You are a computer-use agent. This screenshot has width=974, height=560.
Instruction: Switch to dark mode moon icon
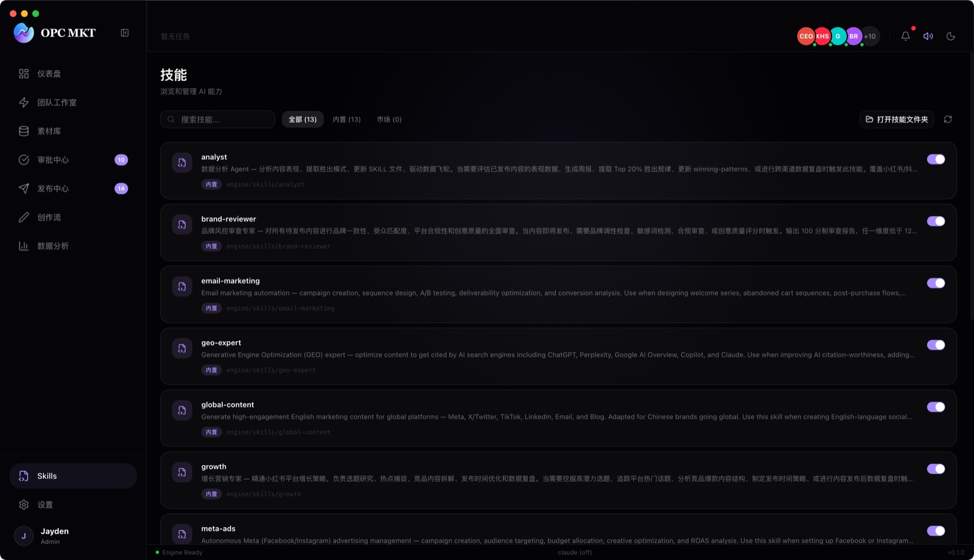(951, 36)
